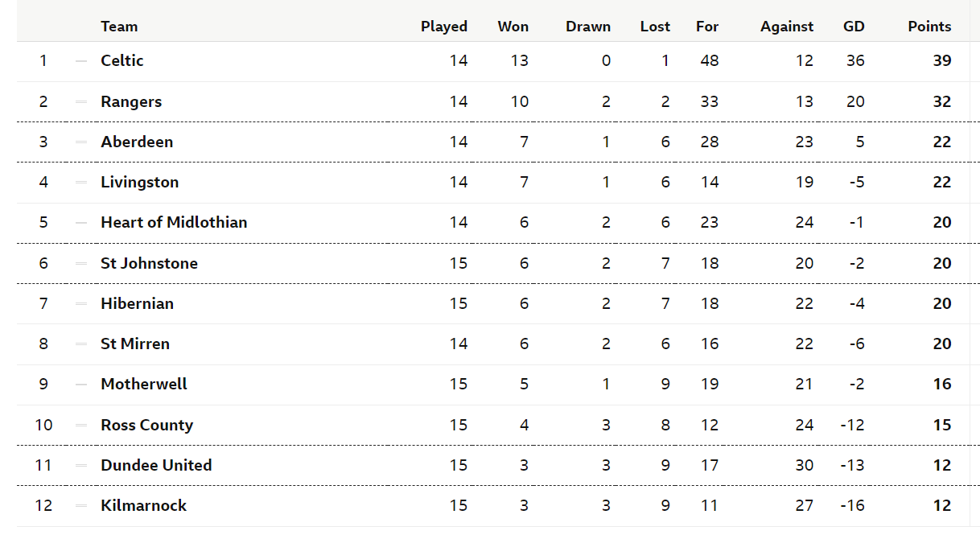The height and width of the screenshot is (535, 980).
Task: Open the Livingston team link
Action: click(x=140, y=183)
